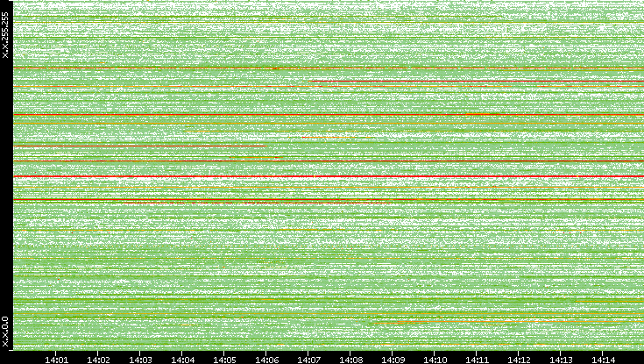Click the 14:03 time axis label
The height and width of the screenshot is (364, 644).
click(x=140, y=360)
